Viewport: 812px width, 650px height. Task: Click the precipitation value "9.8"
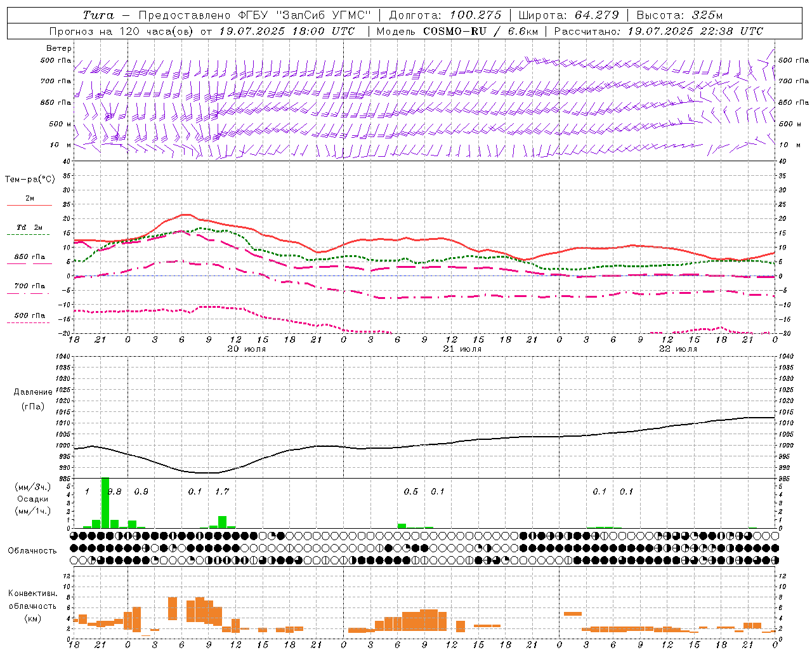[x=115, y=491]
